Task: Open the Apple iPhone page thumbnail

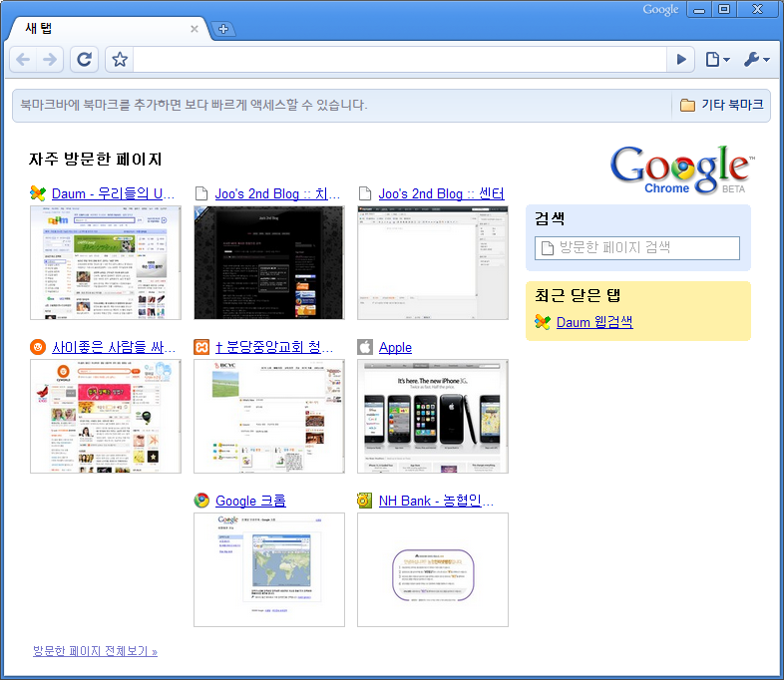Action: (x=433, y=416)
